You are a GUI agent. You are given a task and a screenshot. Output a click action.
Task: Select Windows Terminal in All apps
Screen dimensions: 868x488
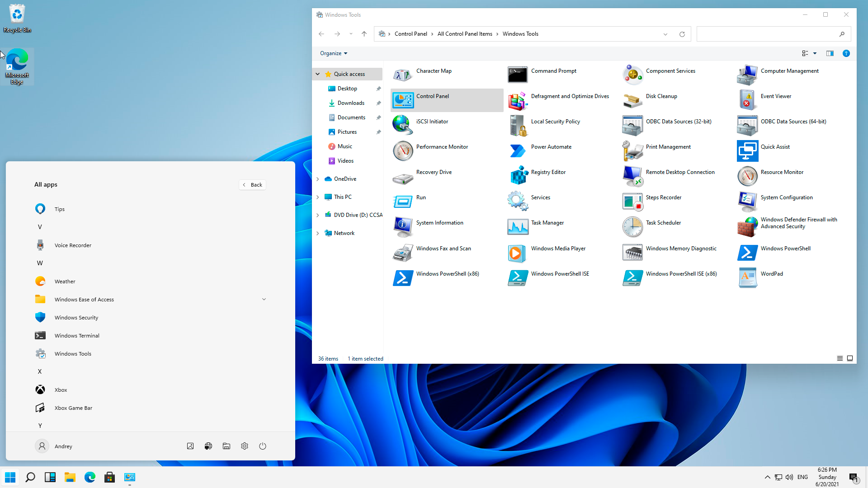coord(77,335)
